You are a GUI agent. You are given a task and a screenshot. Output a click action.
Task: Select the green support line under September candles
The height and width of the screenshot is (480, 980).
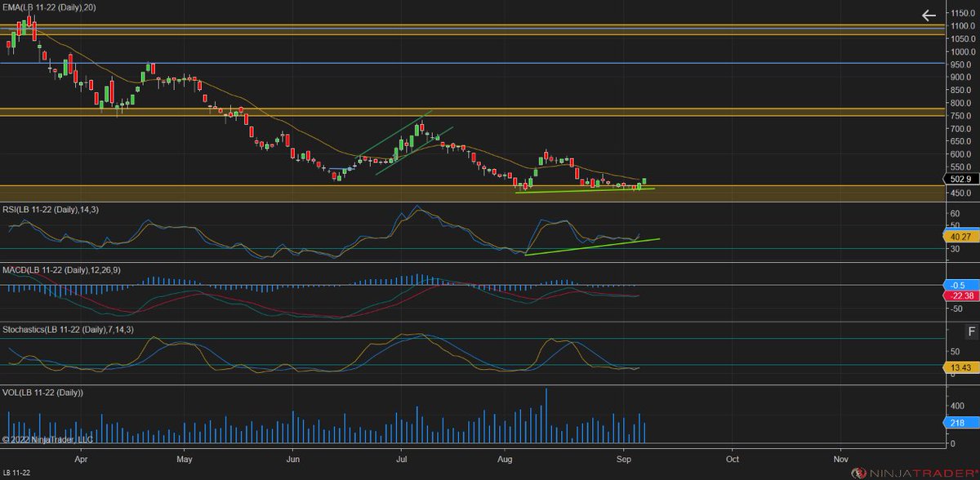[585, 190]
